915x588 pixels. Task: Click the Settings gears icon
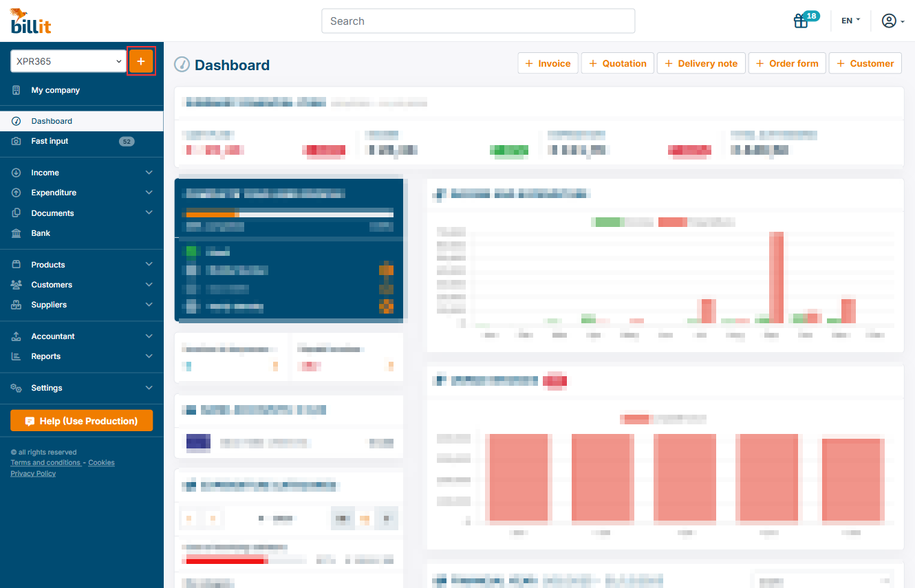17,388
